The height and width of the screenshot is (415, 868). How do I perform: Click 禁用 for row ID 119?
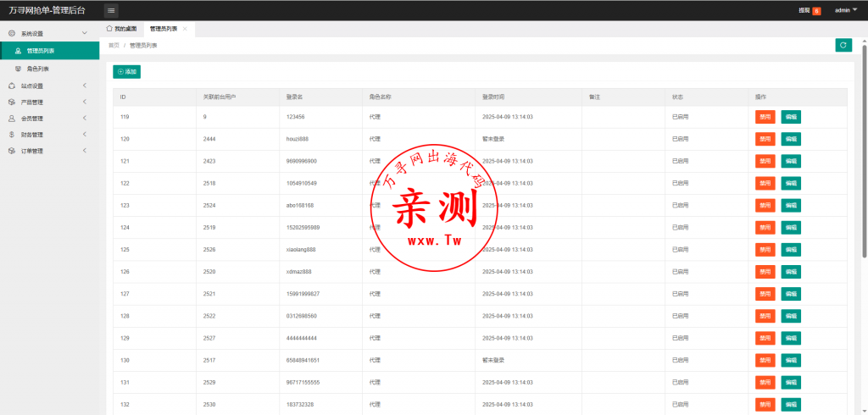(765, 117)
